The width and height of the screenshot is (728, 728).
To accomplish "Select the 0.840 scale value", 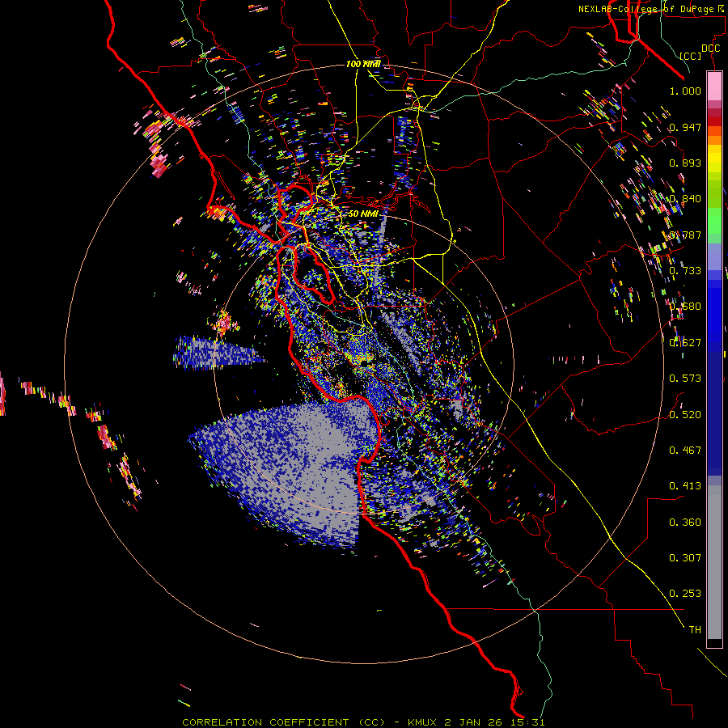I will 685,199.
